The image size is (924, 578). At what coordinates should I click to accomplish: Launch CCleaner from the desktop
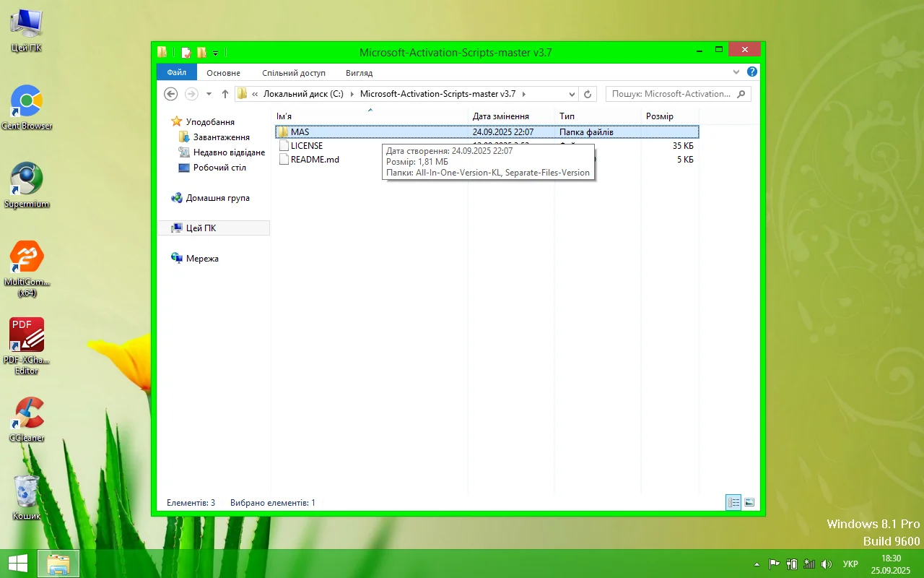pyautogui.click(x=27, y=418)
